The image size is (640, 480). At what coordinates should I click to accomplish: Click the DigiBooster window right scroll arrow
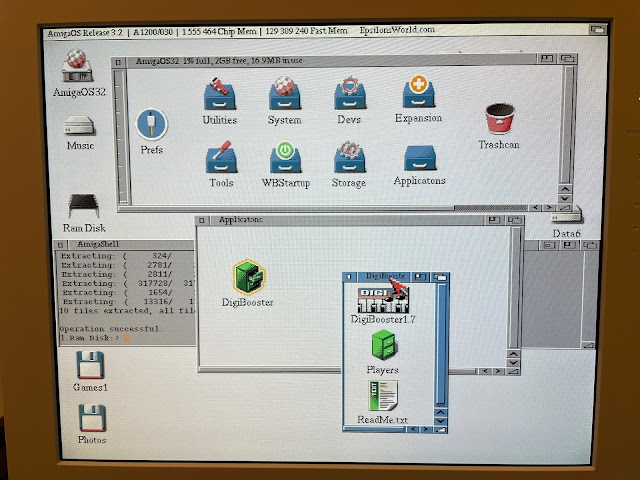427,429
